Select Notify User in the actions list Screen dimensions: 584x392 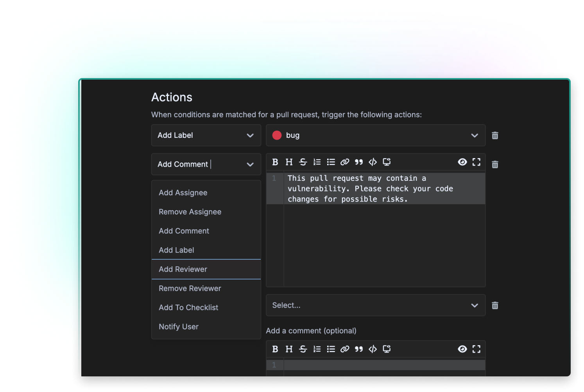pos(178,326)
